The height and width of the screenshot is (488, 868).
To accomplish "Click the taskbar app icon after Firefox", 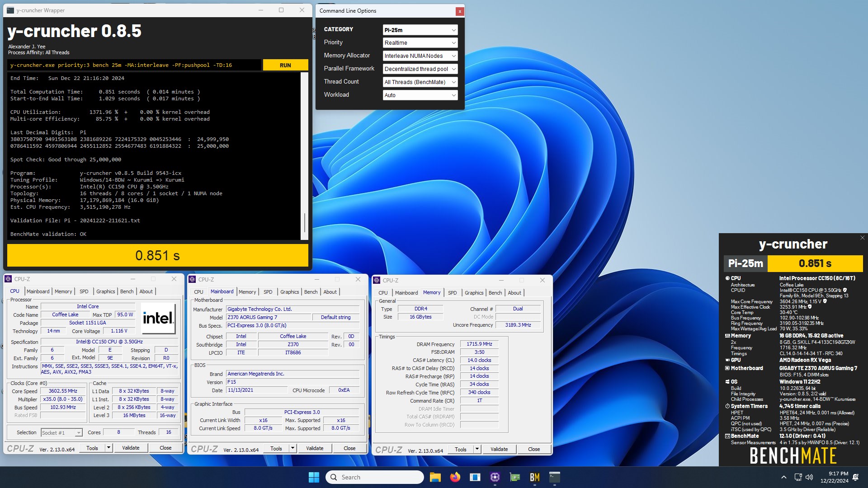I will tap(475, 477).
